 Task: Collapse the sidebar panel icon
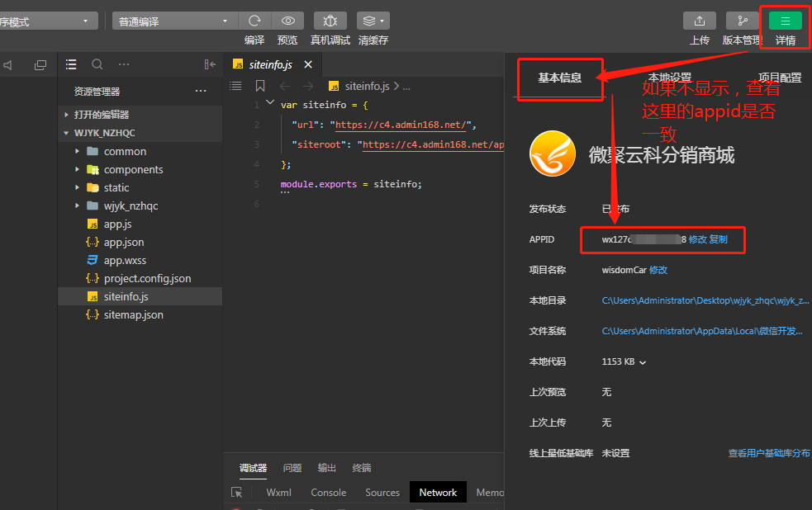[x=210, y=64]
